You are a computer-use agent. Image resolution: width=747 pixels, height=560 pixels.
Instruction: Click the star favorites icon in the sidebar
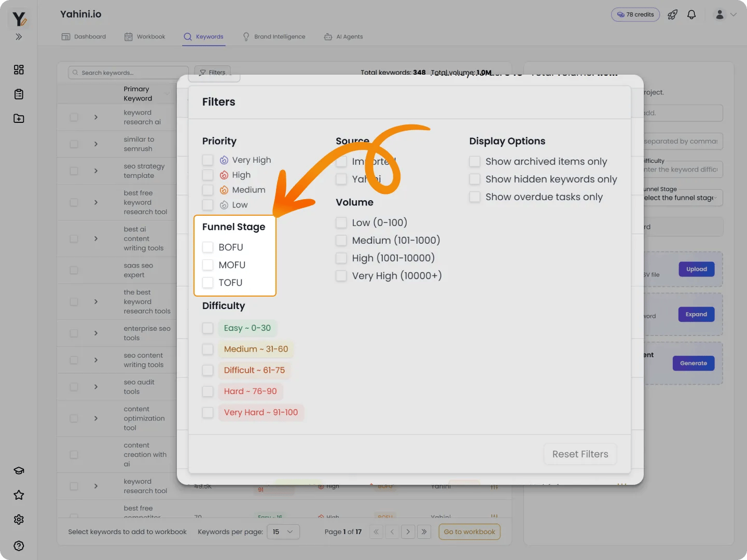click(19, 495)
